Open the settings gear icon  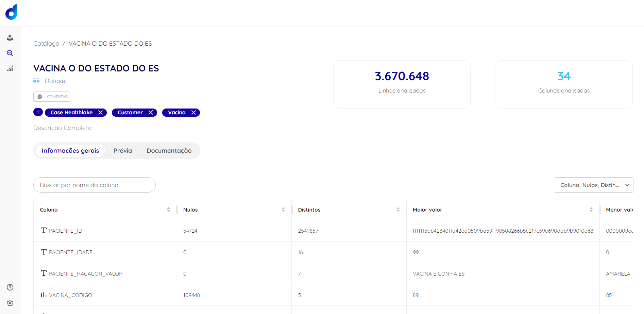10,303
